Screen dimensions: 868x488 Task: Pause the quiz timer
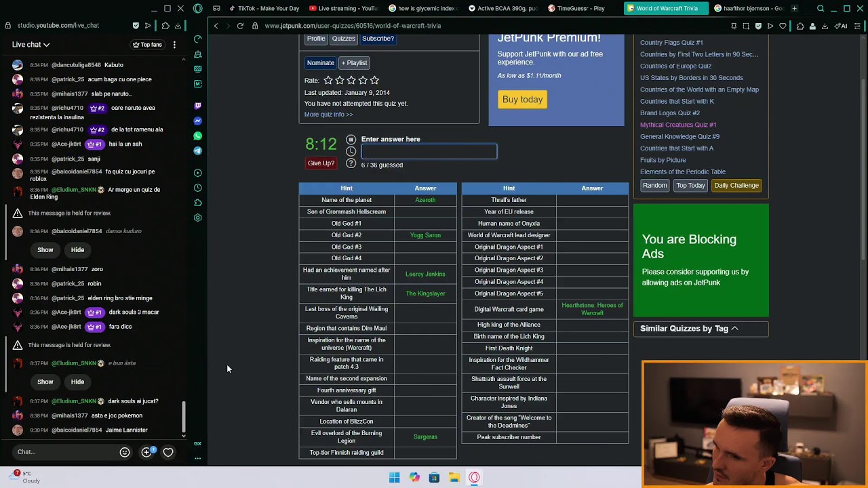pyautogui.click(x=351, y=140)
